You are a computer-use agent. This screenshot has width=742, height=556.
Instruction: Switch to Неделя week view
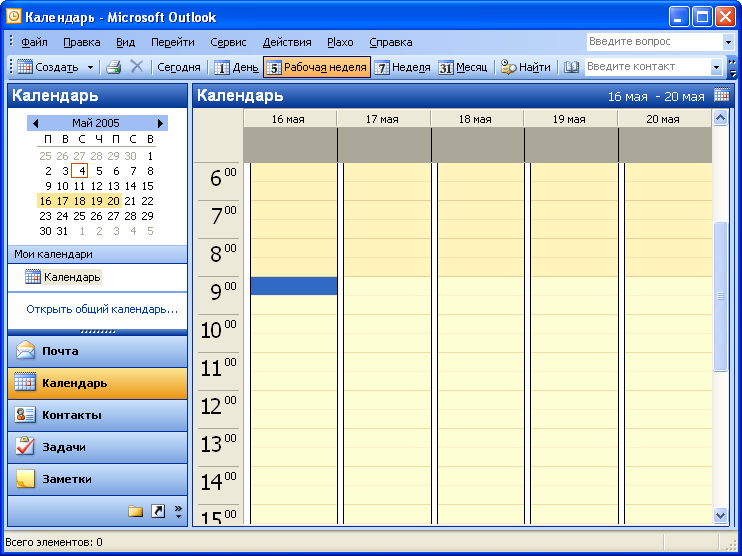point(402,67)
